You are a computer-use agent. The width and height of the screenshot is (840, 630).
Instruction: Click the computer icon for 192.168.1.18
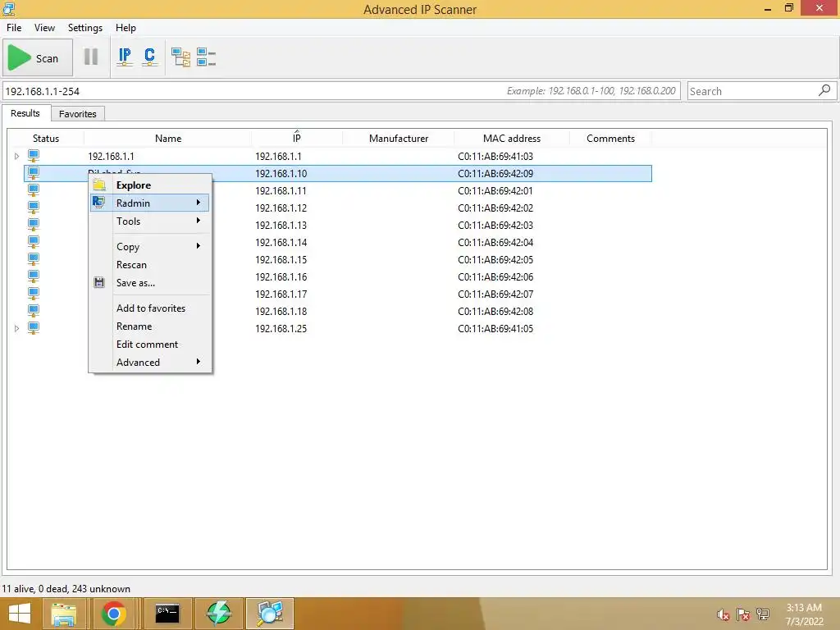pyautogui.click(x=33, y=311)
